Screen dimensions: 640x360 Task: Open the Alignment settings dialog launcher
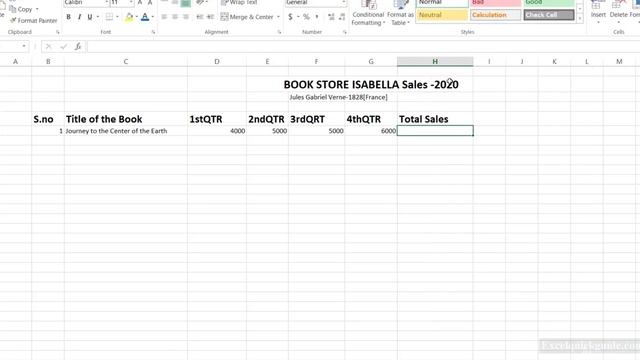(x=279, y=32)
